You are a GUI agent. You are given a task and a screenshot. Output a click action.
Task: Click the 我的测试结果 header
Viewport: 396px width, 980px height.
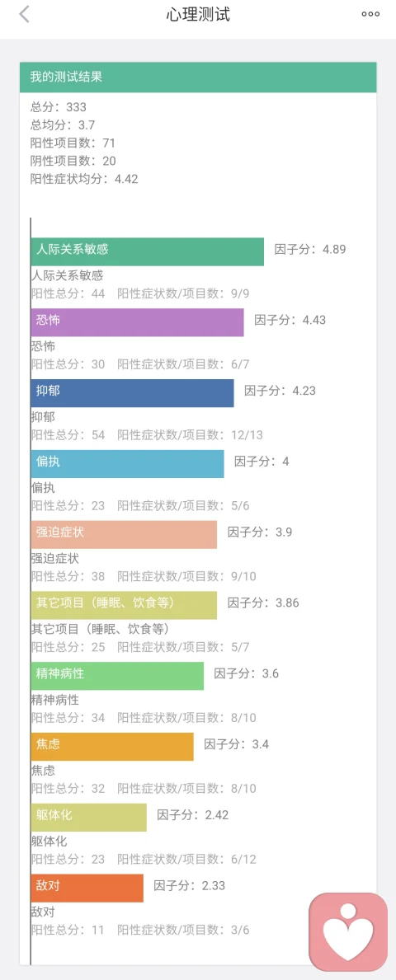pyautogui.click(x=198, y=77)
